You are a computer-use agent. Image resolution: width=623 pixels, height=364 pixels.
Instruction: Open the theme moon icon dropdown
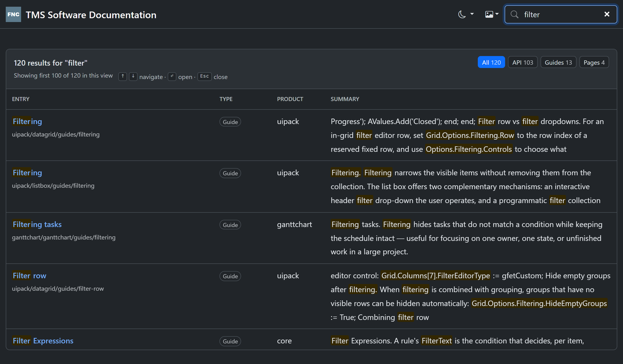click(466, 14)
